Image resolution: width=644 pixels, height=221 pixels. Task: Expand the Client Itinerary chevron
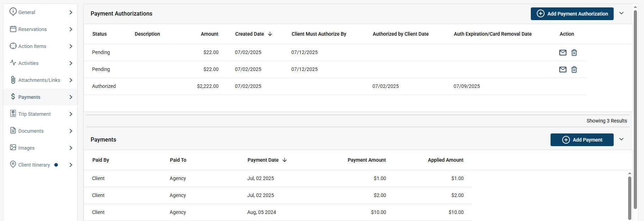click(71, 165)
